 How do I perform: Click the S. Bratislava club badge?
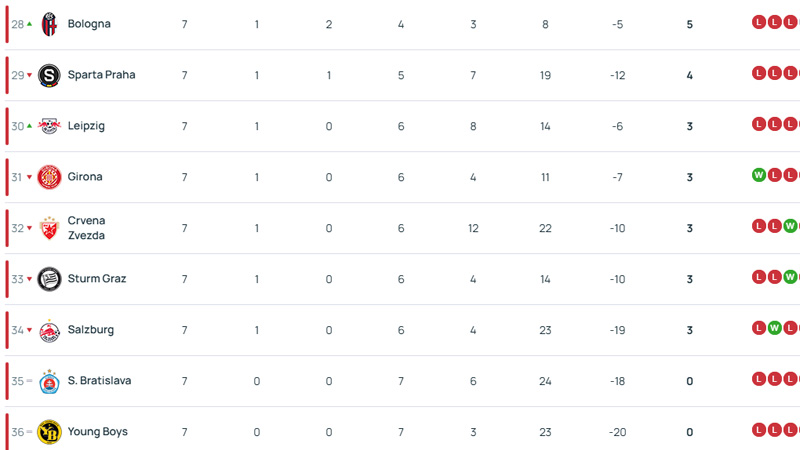click(x=49, y=381)
